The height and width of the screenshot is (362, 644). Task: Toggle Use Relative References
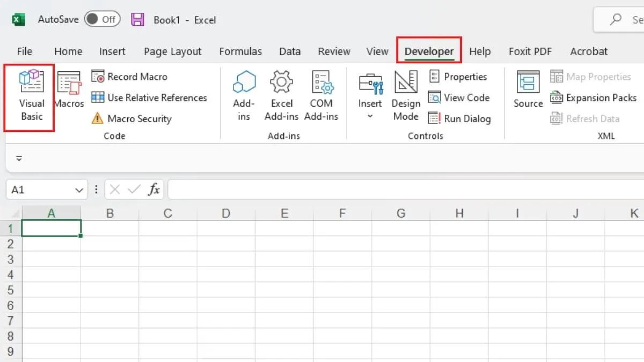tap(150, 98)
